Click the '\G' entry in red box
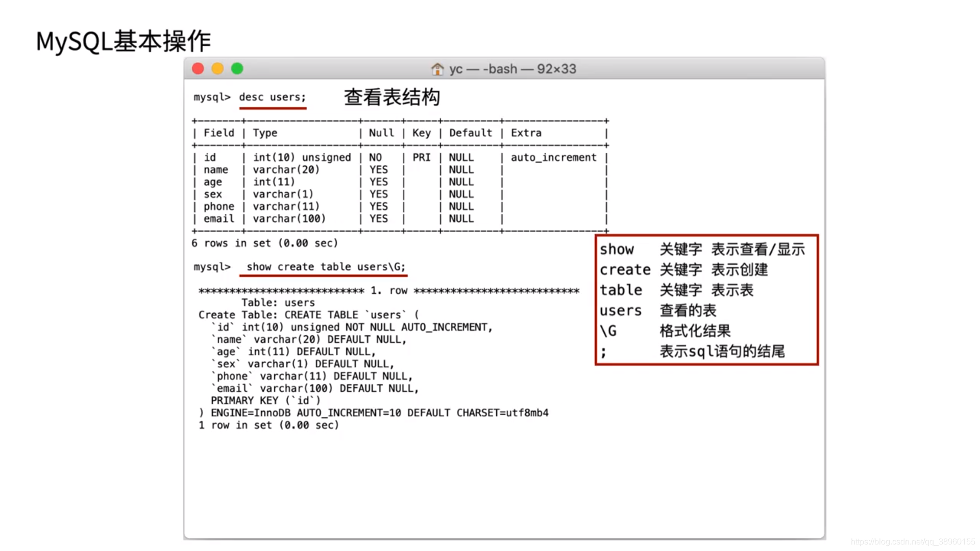This screenshot has height=551, width=980. pyautogui.click(x=608, y=331)
